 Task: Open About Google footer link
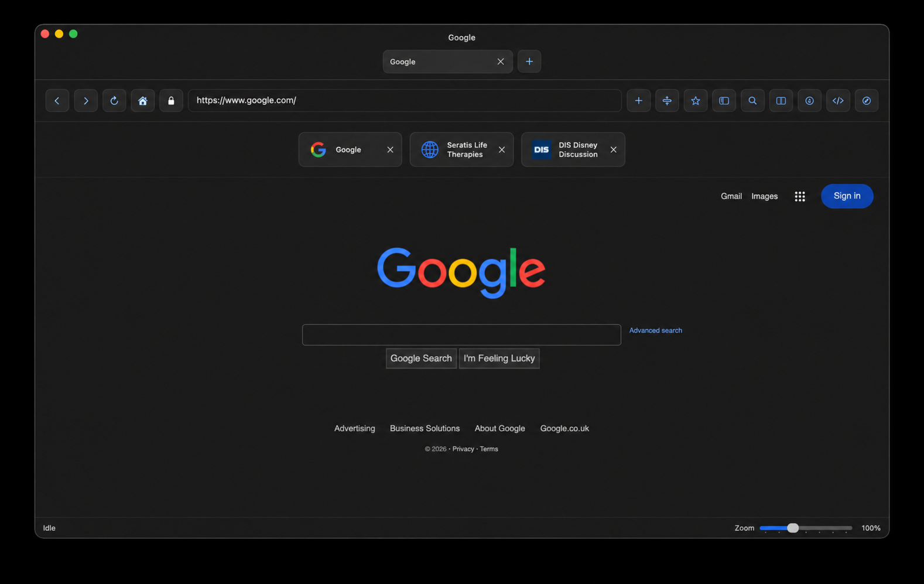click(499, 429)
